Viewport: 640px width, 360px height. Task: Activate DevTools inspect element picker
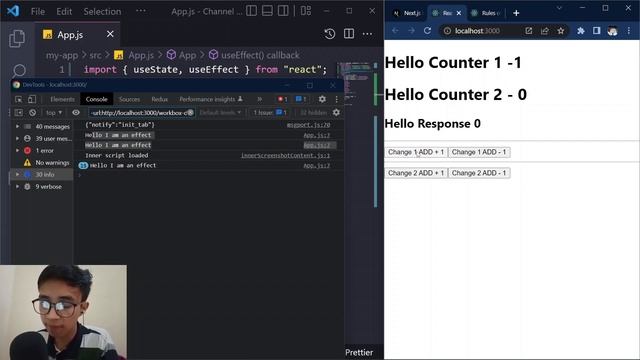[x=19, y=99]
